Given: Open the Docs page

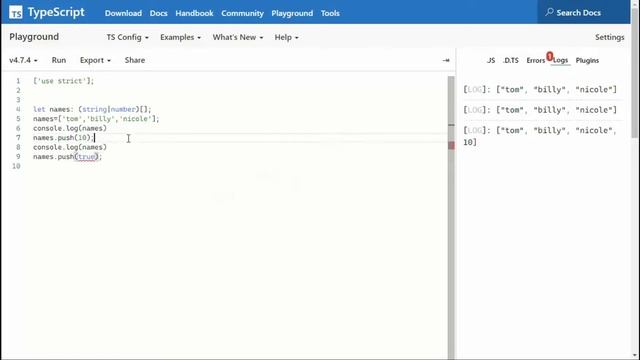Looking at the screenshot, I should [x=158, y=13].
